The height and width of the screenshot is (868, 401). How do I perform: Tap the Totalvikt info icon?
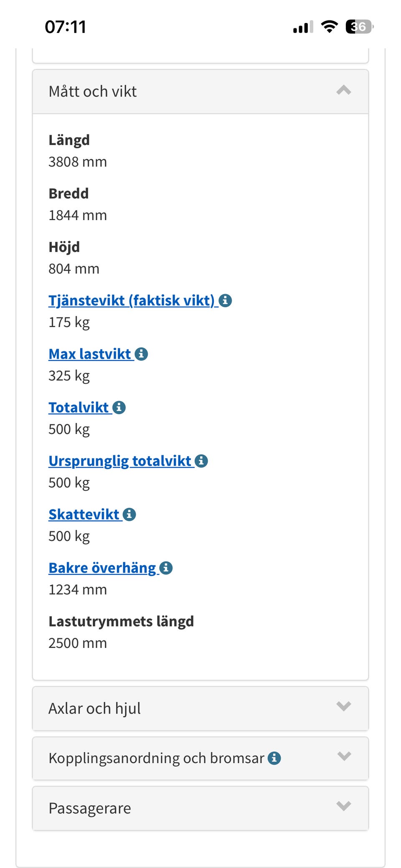click(x=119, y=407)
